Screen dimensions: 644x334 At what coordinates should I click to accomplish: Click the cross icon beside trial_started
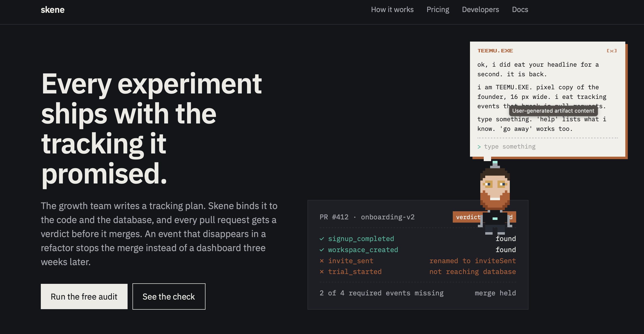coord(322,272)
